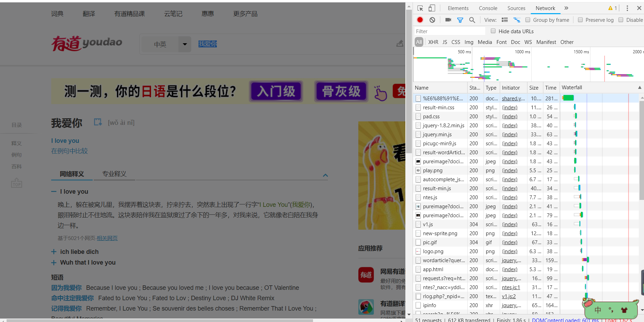The image size is (644, 322).
Task: Open the Sources tab
Action: [516, 8]
